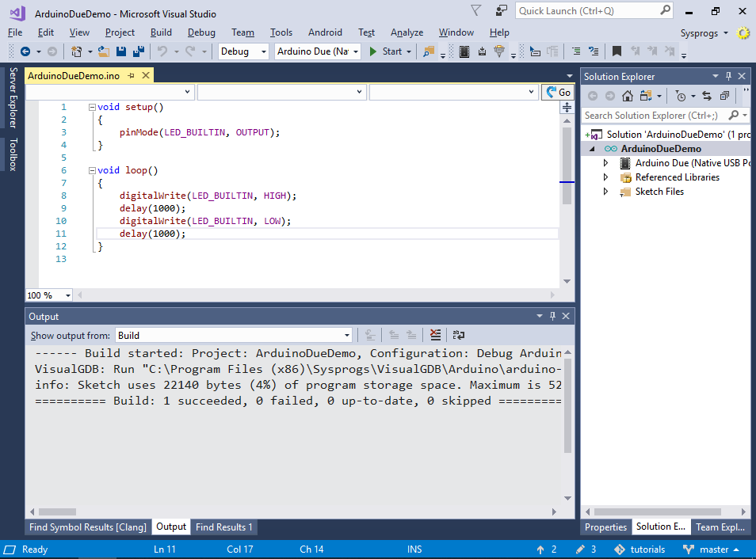The width and height of the screenshot is (756, 559).
Task: Click the split editor handle icon
Action: coord(567,107)
